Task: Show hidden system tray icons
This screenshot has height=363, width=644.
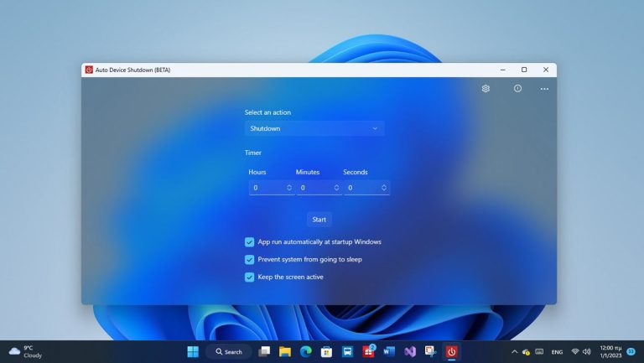Action: [x=514, y=351]
